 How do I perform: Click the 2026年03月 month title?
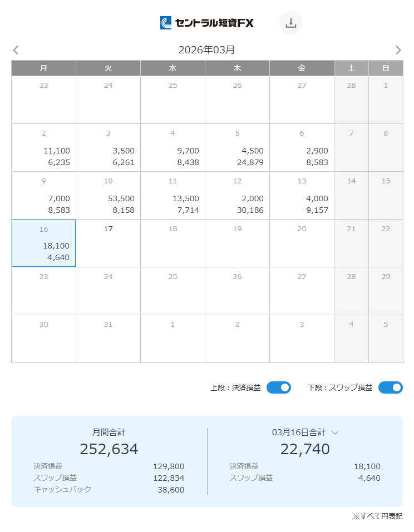tap(206, 50)
